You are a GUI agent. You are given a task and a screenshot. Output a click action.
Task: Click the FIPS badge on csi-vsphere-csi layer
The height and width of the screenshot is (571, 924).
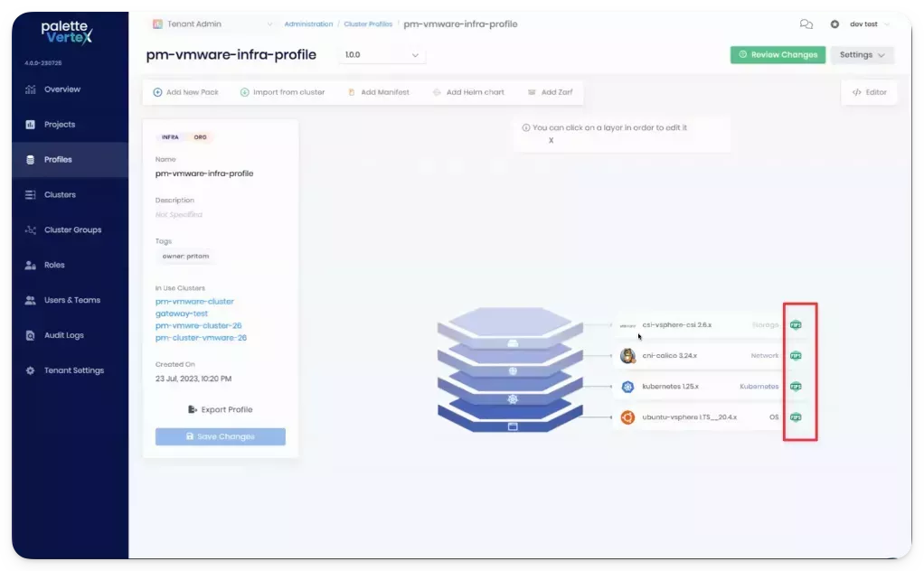796,324
